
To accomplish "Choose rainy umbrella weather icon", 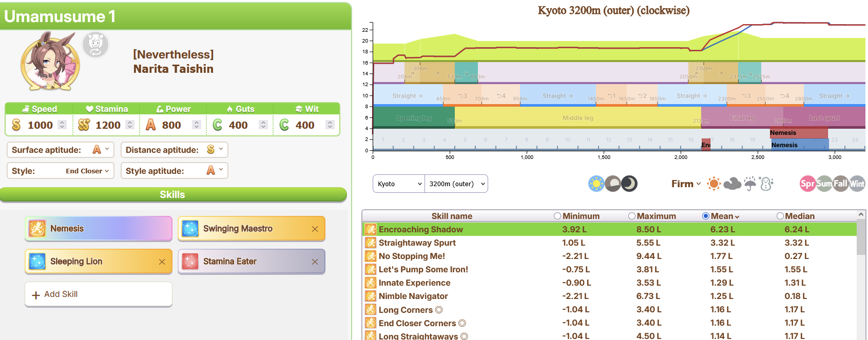I will coord(750,184).
